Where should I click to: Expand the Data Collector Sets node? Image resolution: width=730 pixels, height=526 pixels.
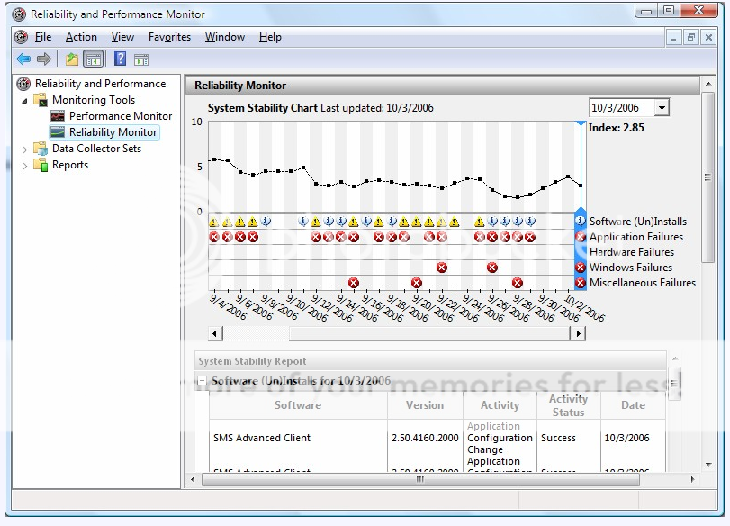pos(24,149)
